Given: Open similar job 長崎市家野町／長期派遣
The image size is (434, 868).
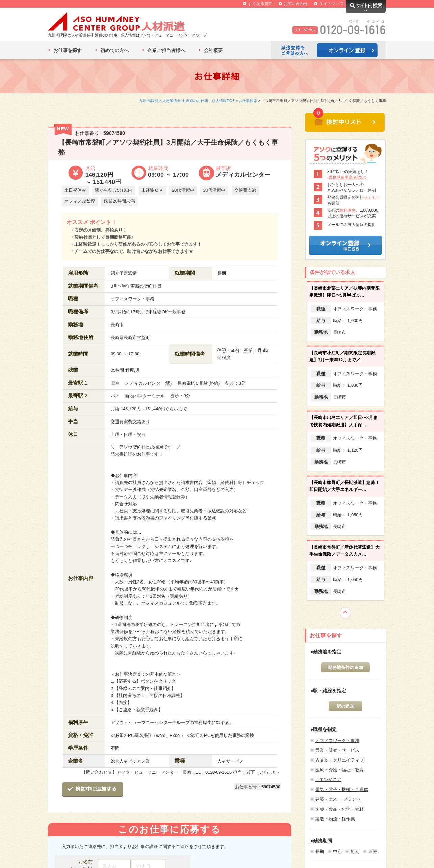Looking at the screenshot, I should (x=344, y=486).
